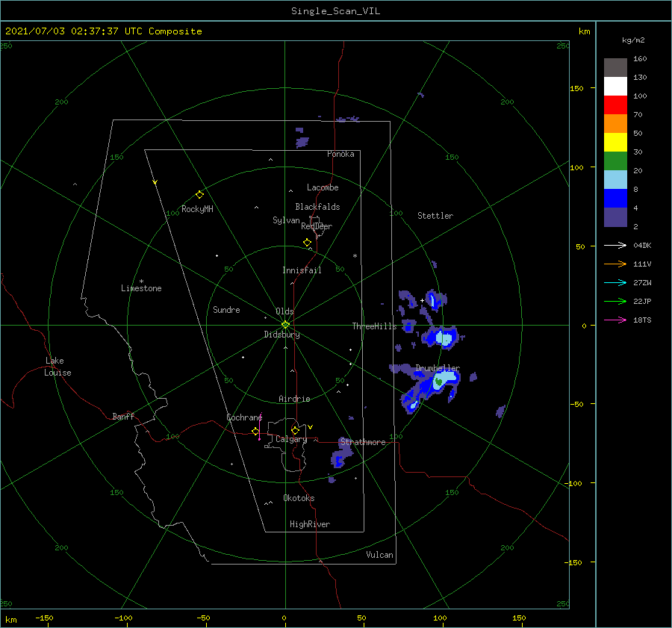Click the green 22JP arrow legend icon
The image size is (672, 628).
(615, 302)
